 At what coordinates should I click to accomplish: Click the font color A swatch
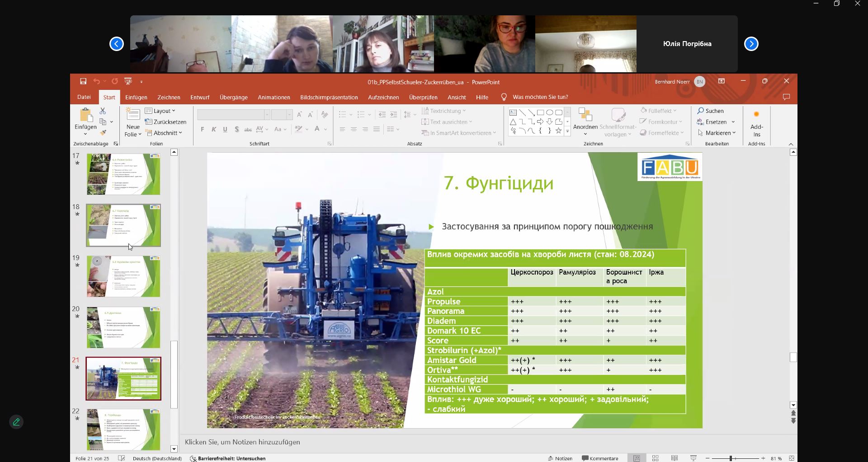[x=317, y=129]
